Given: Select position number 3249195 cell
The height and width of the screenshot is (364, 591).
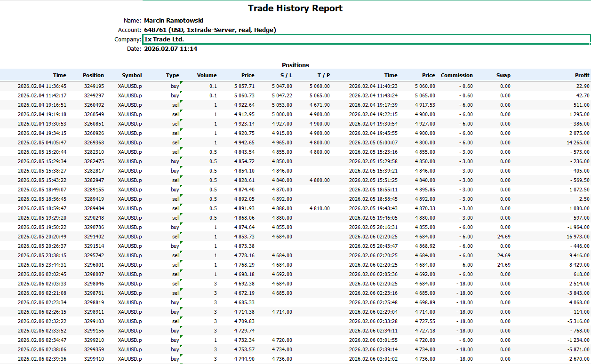Looking at the screenshot, I should pyautogui.click(x=94, y=87).
